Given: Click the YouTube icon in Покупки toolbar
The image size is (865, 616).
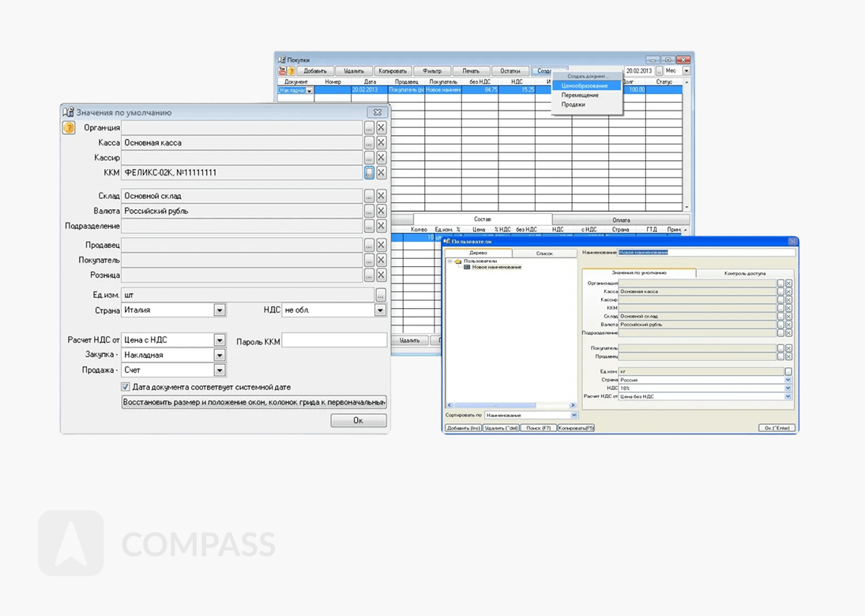Looking at the screenshot, I should (x=282, y=71).
